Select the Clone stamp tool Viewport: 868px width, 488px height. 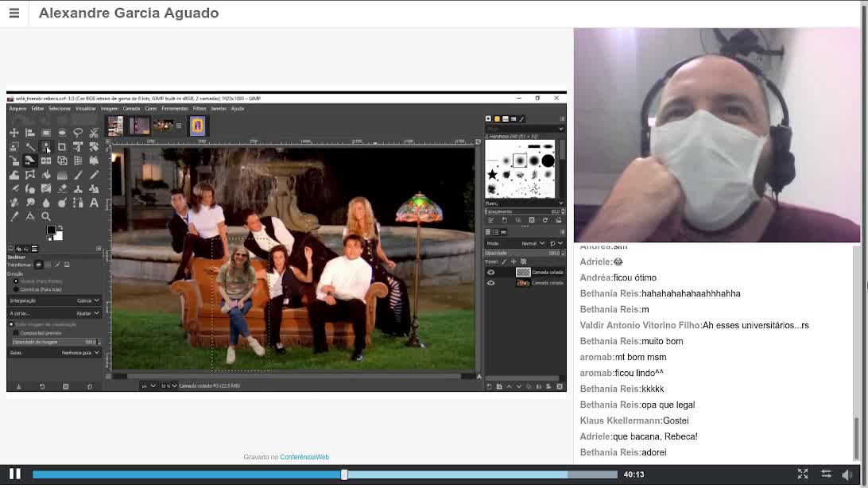78,188
